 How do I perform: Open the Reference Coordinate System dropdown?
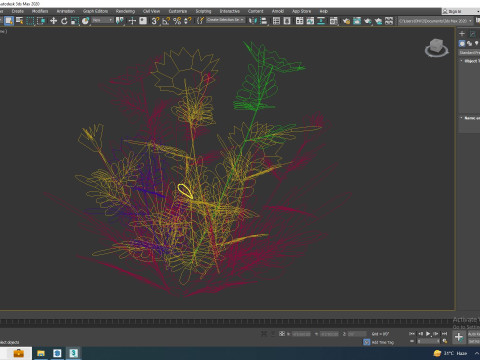point(103,20)
